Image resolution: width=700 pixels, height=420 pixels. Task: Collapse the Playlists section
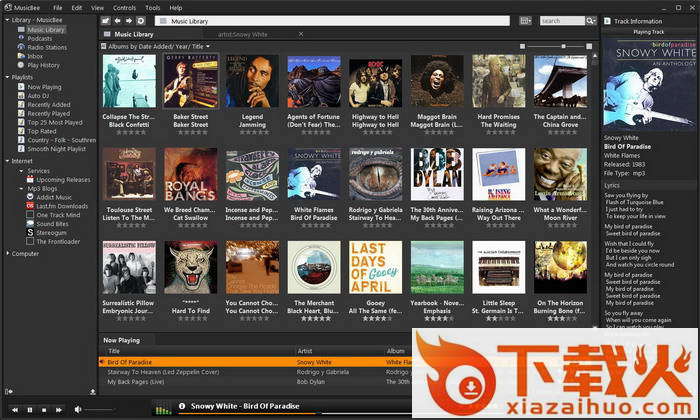(x=7, y=77)
